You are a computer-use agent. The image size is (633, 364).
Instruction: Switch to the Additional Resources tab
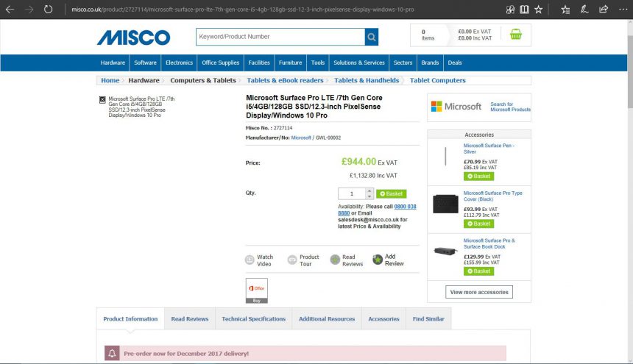pyautogui.click(x=327, y=319)
